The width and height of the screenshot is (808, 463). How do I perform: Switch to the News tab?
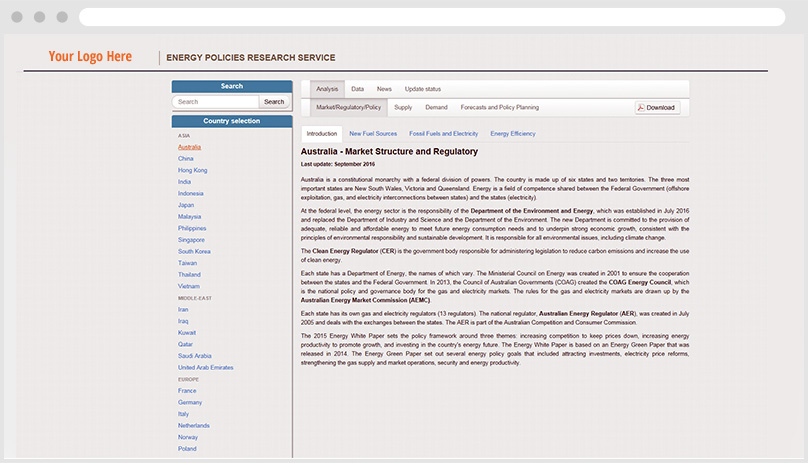(384, 89)
